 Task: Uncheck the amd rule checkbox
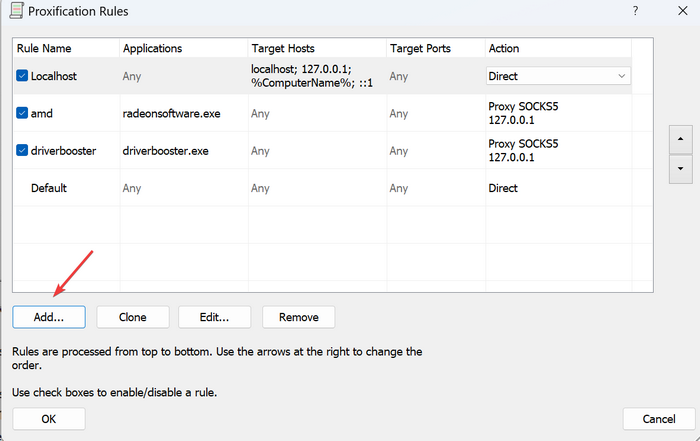click(22, 113)
